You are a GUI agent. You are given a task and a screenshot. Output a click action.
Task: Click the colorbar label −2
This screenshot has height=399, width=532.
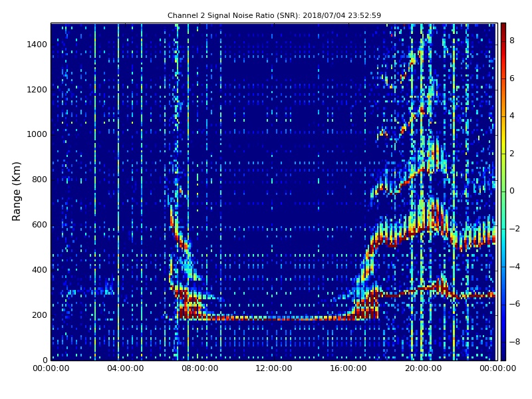coord(515,229)
